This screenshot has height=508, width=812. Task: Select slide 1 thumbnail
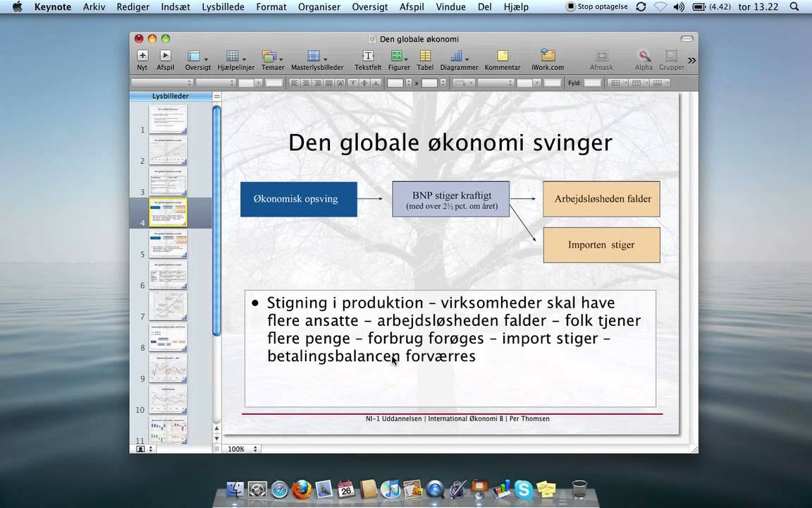click(168, 119)
